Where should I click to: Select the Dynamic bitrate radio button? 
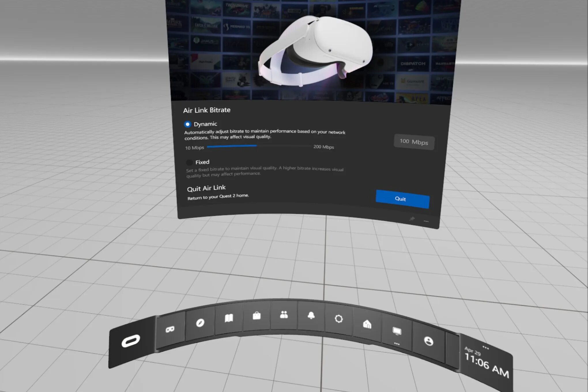coord(187,124)
